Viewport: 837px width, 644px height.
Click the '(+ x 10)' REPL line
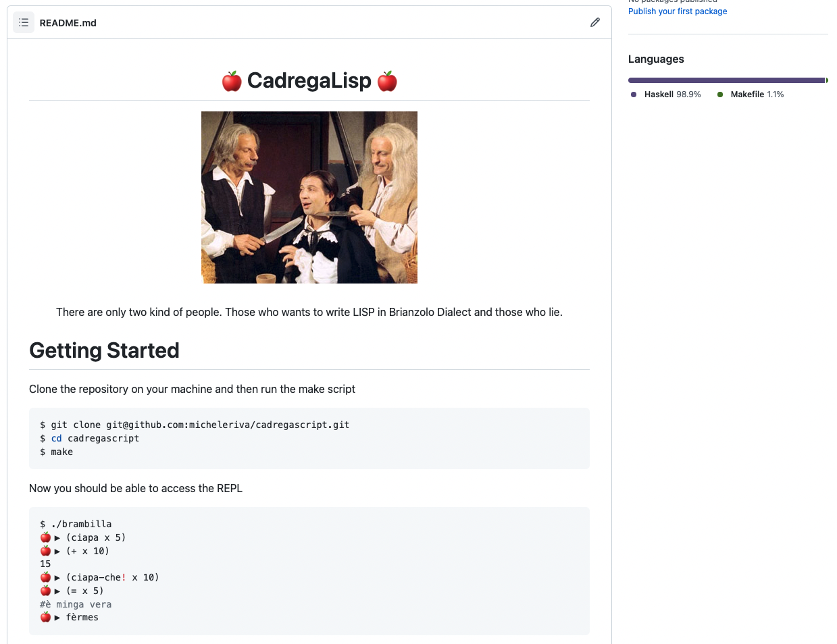tap(74, 551)
